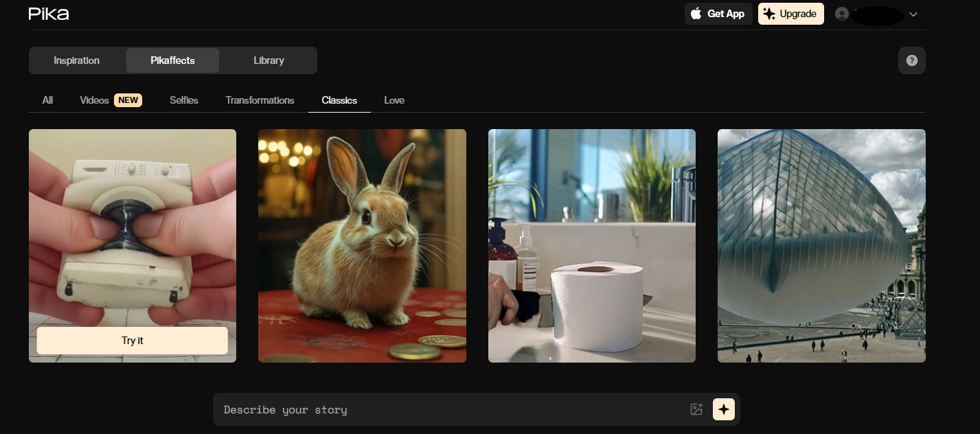The height and width of the screenshot is (434, 980).
Task: Open the Transformations category
Action: point(260,100)
